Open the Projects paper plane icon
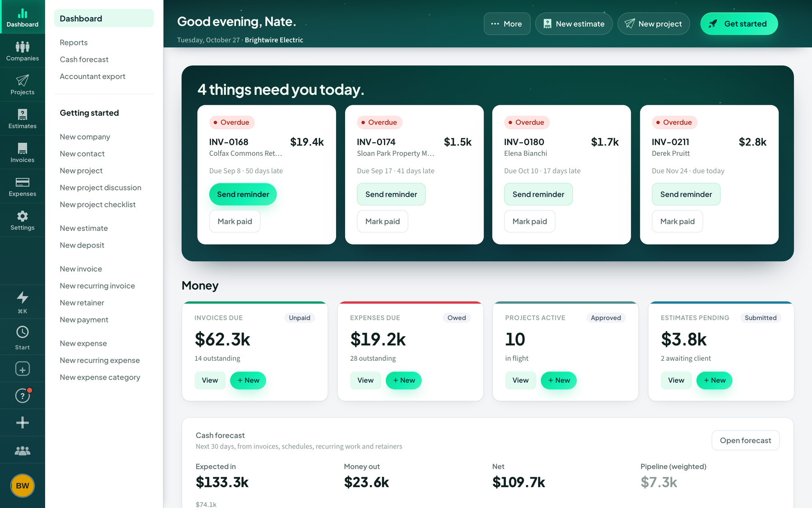 click(x=22, y=84)
